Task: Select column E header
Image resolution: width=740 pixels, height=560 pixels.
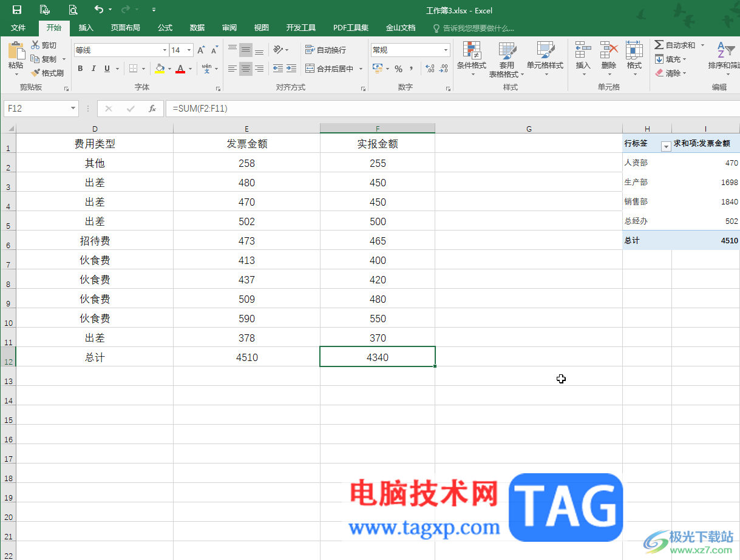Action: click(x=246, y=129)
